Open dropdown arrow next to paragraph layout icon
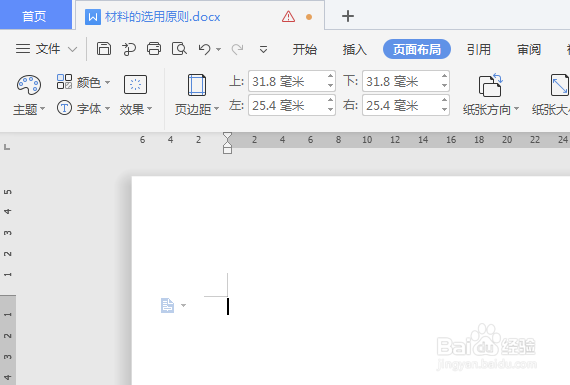Viewport: 570px width, 385px height. point(183,305)
